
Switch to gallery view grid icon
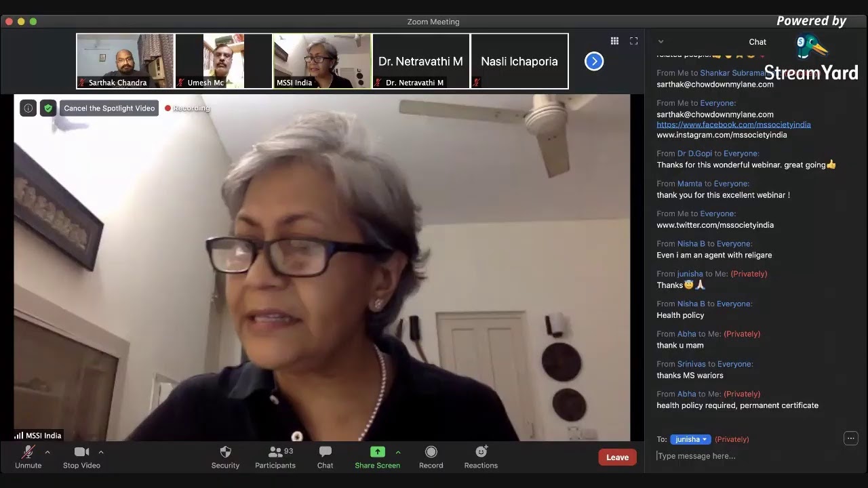(614, 41)
